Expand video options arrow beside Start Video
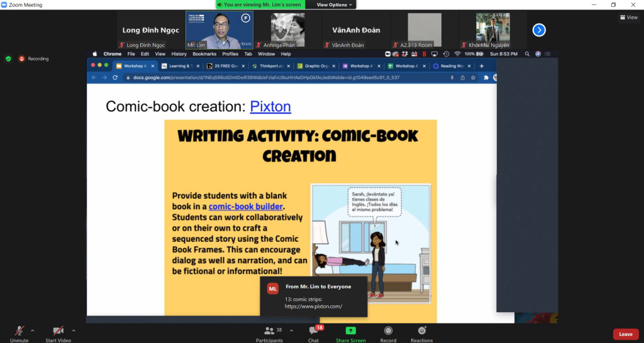Viewport: 644px width, 343px height. pyautogui.click(x=74, y=330)
